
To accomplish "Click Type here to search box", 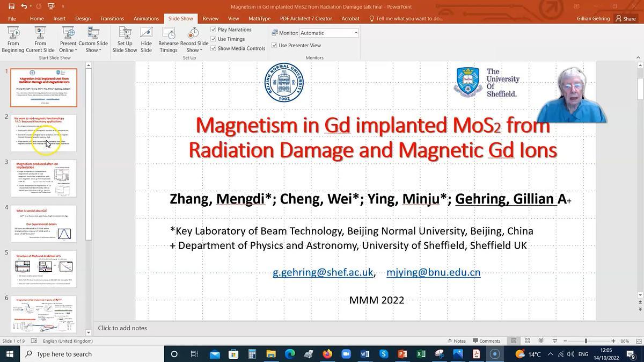I will tap(92, 354).
